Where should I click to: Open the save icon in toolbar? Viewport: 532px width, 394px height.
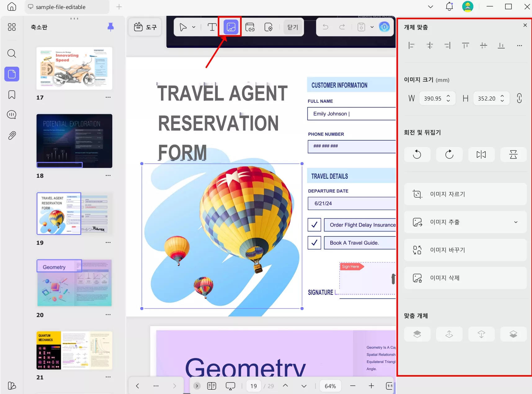point(361,27)
